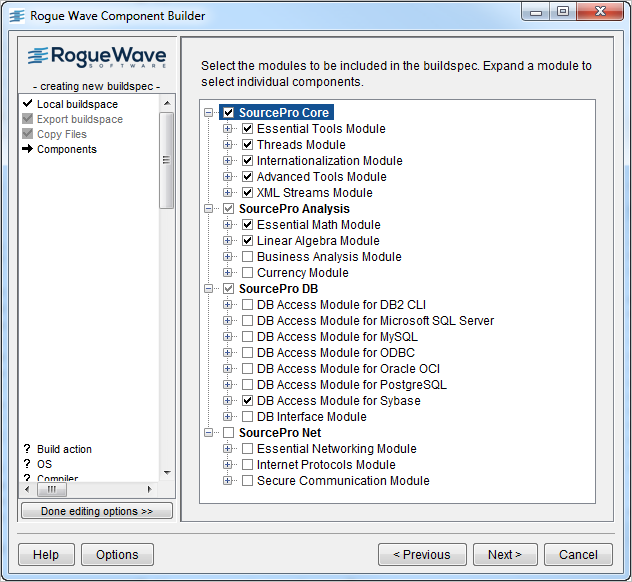This screenshot has height=582, width=632.
Task: Click the OS question mark icon
Action: [x=27, y=465]
